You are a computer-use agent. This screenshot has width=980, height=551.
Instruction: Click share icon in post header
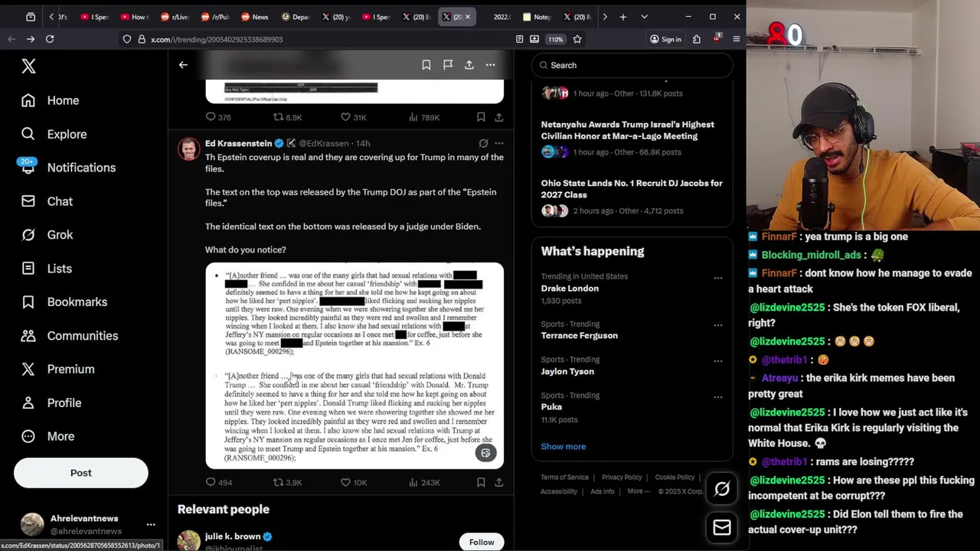pyautogui.click(x=469, y=65)
